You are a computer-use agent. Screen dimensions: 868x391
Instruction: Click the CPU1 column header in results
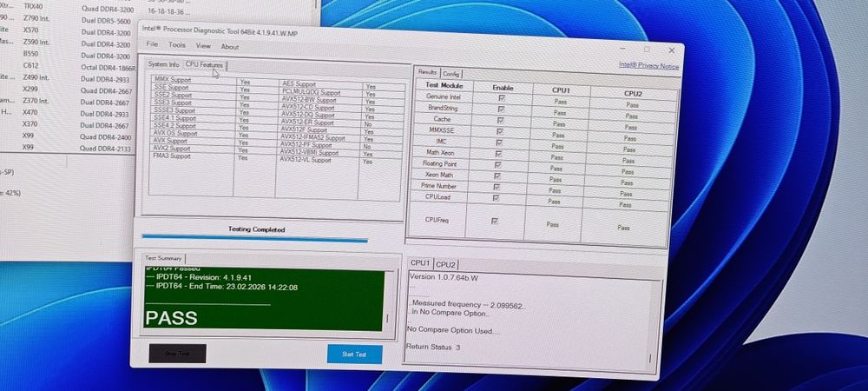[562, 89]
